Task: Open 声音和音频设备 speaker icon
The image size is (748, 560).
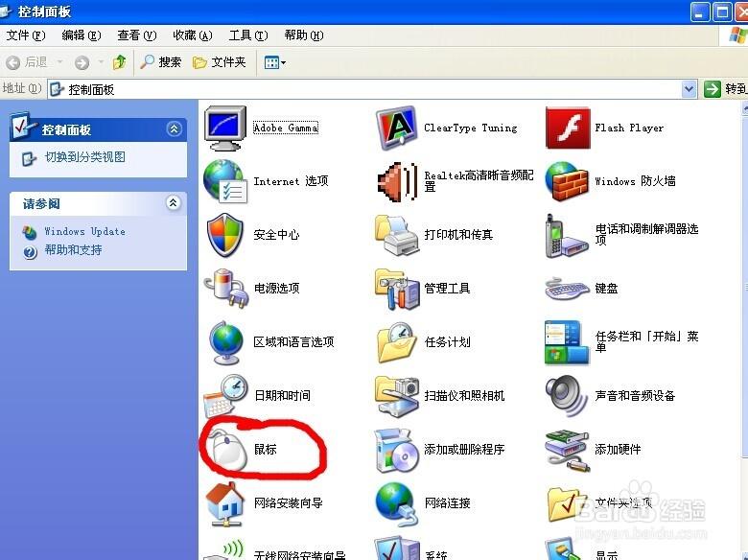Action: coord(567,395)
